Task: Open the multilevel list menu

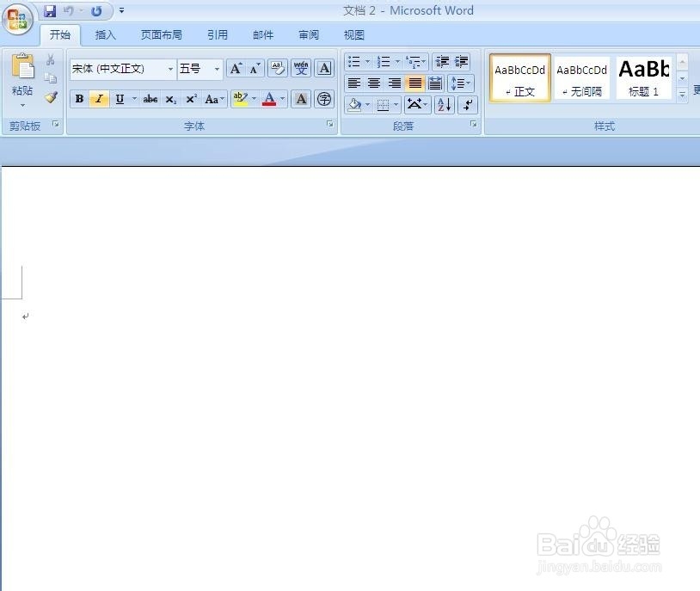Action: point(415,62)
